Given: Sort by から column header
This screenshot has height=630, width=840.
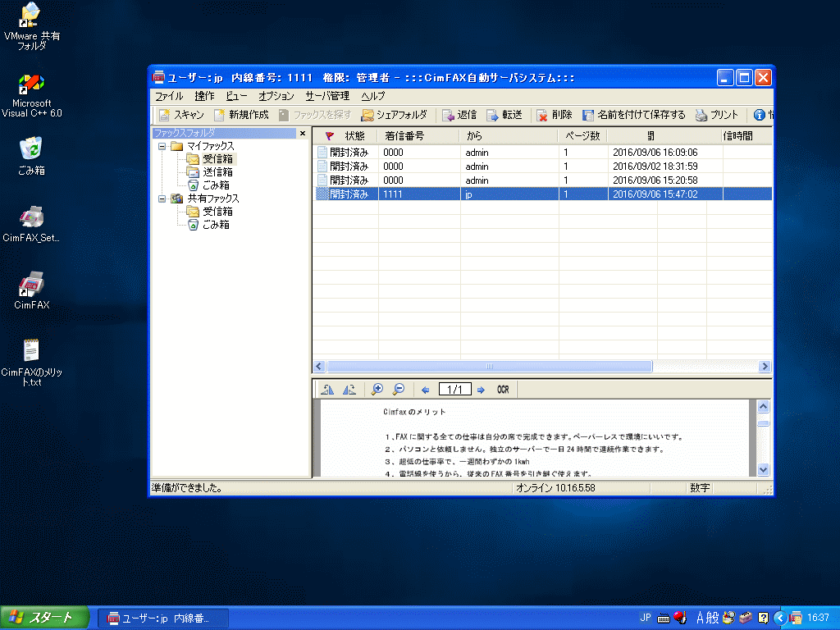Looking at the screenshot, I should click(509, 136).
